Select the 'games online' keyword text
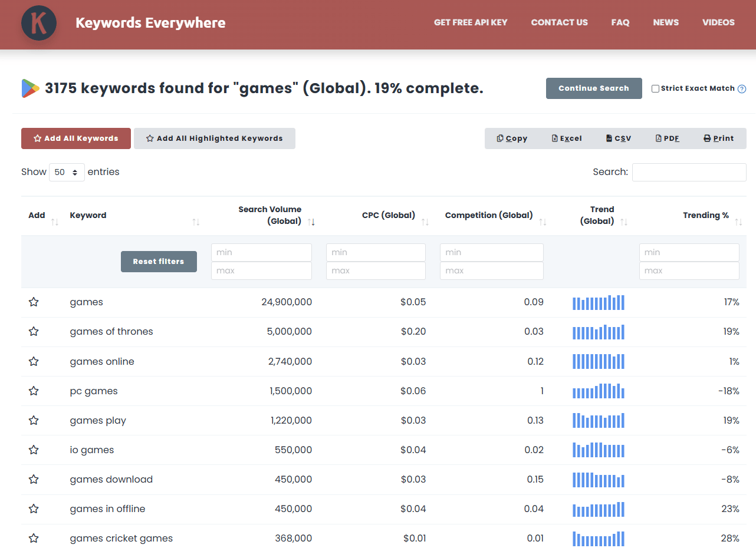The width and height of the screenshot is (756, 548). 102,361
